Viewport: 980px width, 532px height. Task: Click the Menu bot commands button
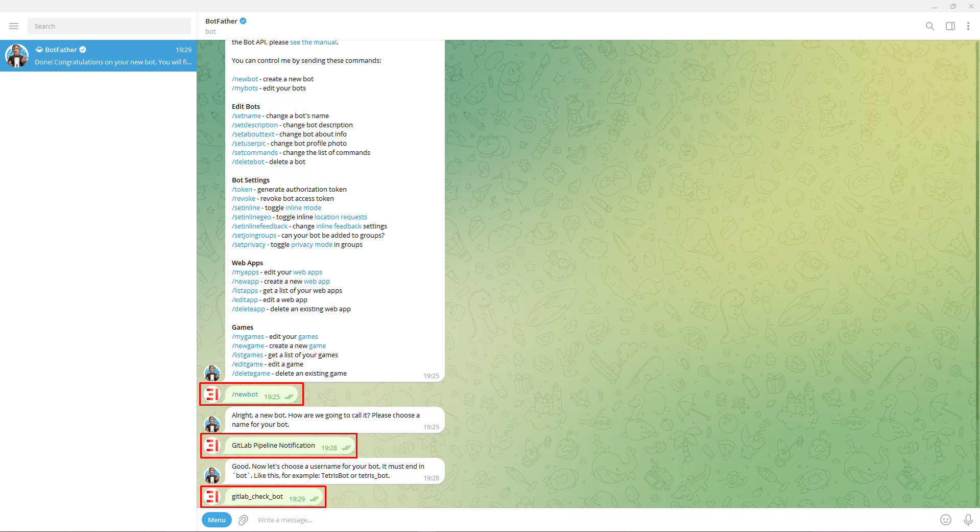[x=217, y=520]
